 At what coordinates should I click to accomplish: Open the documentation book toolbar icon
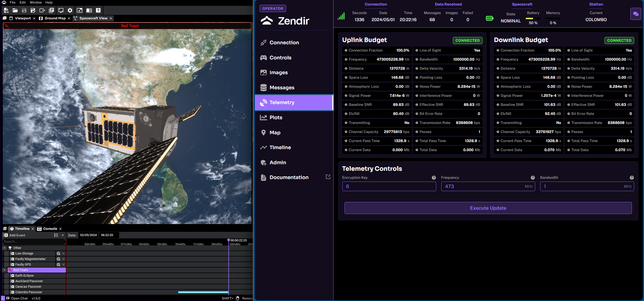[89, 10]
